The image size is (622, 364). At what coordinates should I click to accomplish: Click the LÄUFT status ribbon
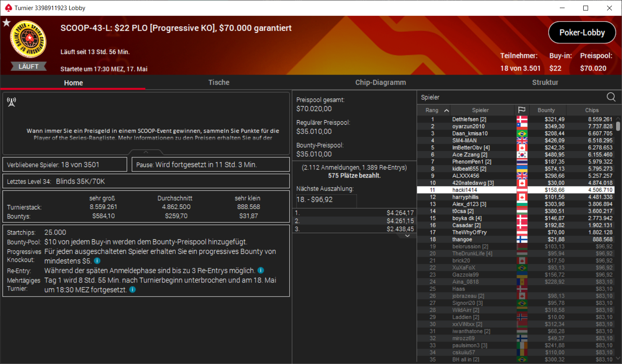pos(28,66)
